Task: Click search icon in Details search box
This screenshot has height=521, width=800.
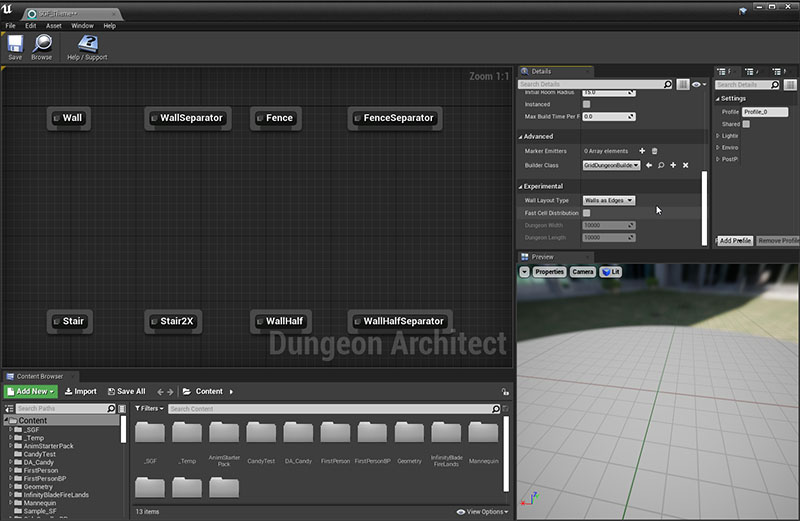Action: pyautogui.click(x=668, y=84)
